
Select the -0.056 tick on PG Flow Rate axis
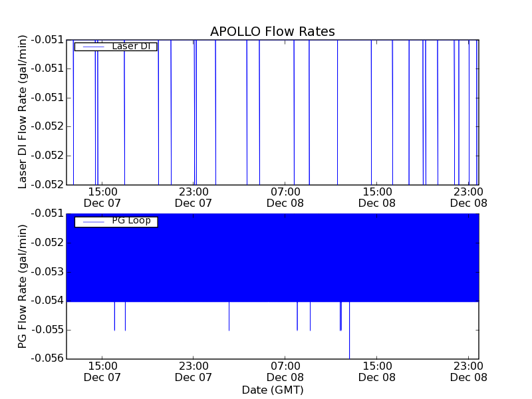point(47,358)
